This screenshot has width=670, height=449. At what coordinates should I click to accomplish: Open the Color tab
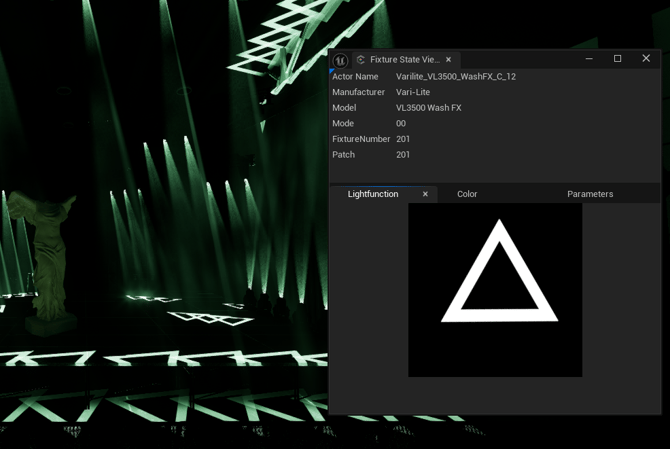pyautogui.click(x=467, y=194)
